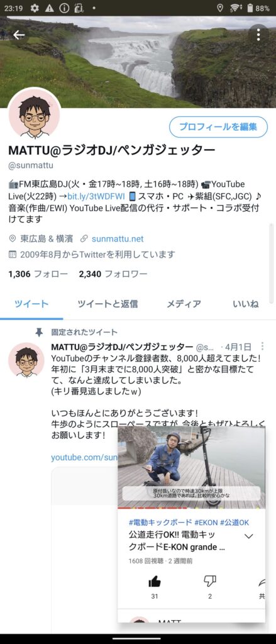Open settings gear in status bar

pyautogui.click(x=35, y=8)
